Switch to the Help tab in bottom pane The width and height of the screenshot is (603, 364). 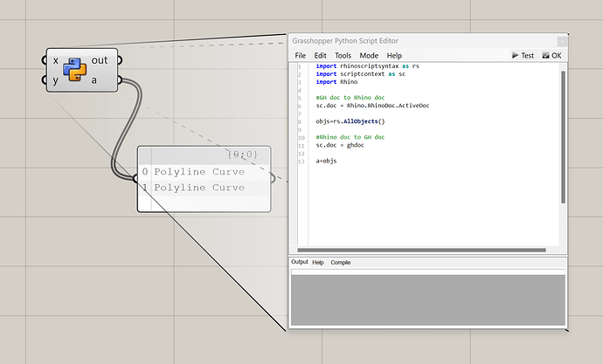(318, 263)
